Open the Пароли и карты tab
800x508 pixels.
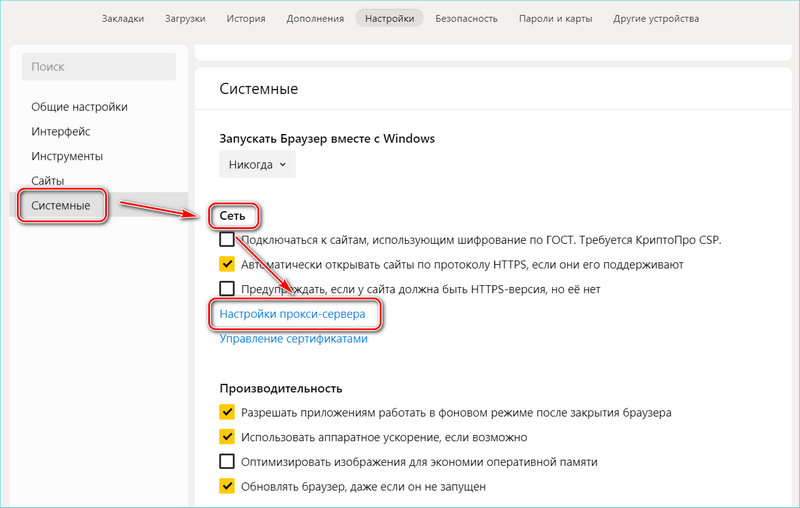555,19
